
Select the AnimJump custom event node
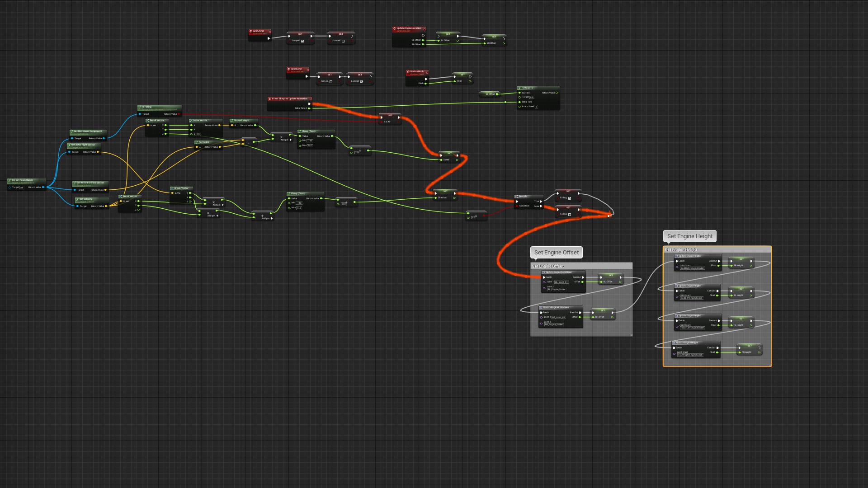(x=260, y=32)
